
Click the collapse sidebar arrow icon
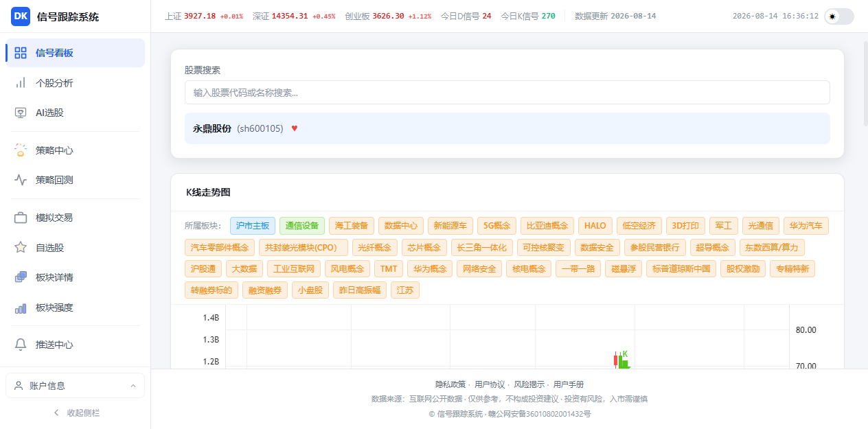click(56, 413)
